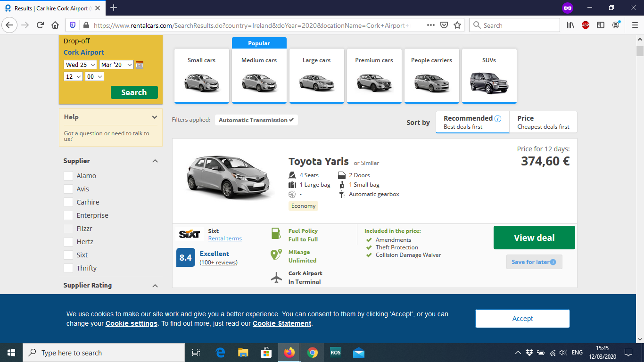Save page to Pocket

444,25
